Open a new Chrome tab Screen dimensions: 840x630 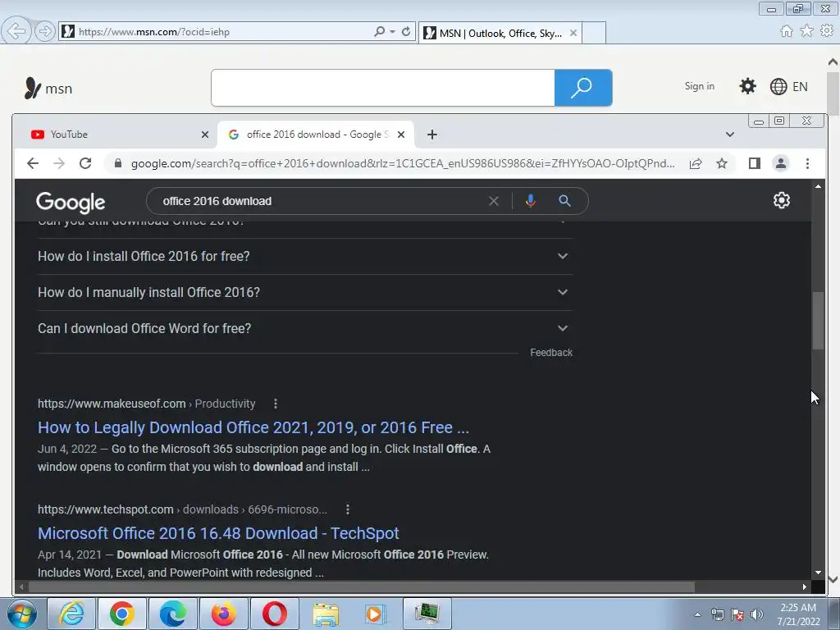point(431,135)
